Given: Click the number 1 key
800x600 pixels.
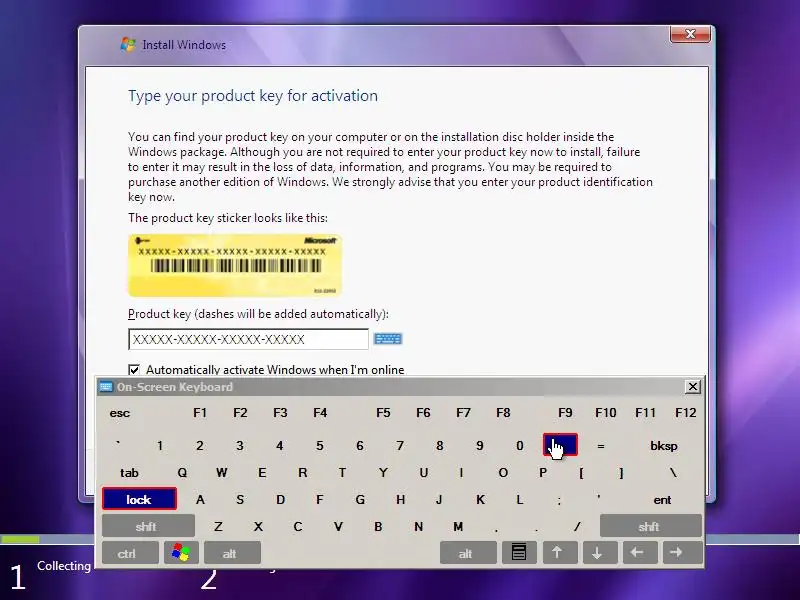Looking at the screenshot, I should pyautogui.click(x=160, y=446).
